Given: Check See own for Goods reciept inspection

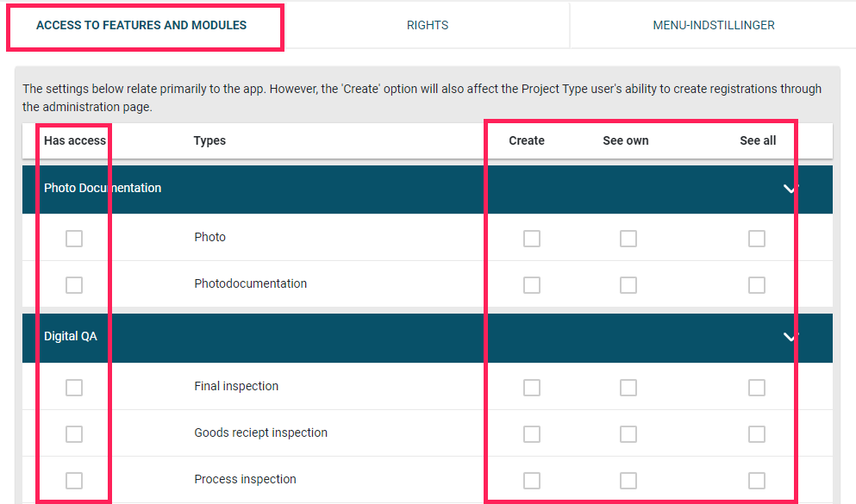Looking at the screenshot, I should pyautogui.click(x=628, y=434).
